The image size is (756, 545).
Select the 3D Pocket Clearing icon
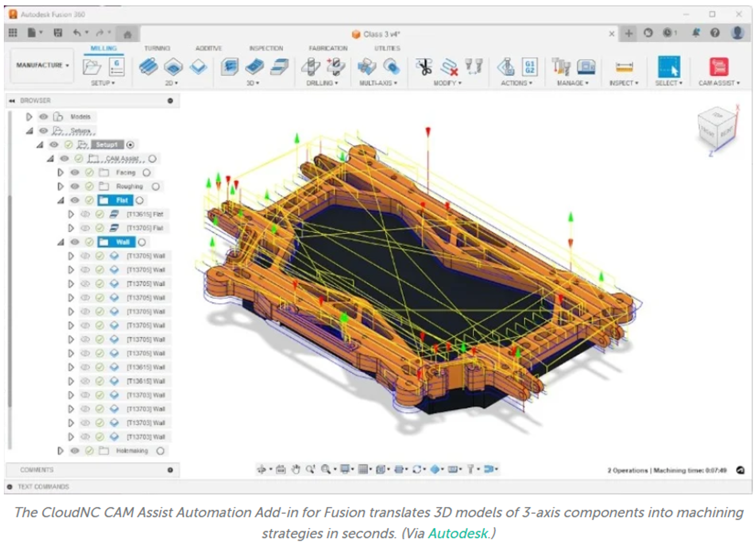pos(255,66)
